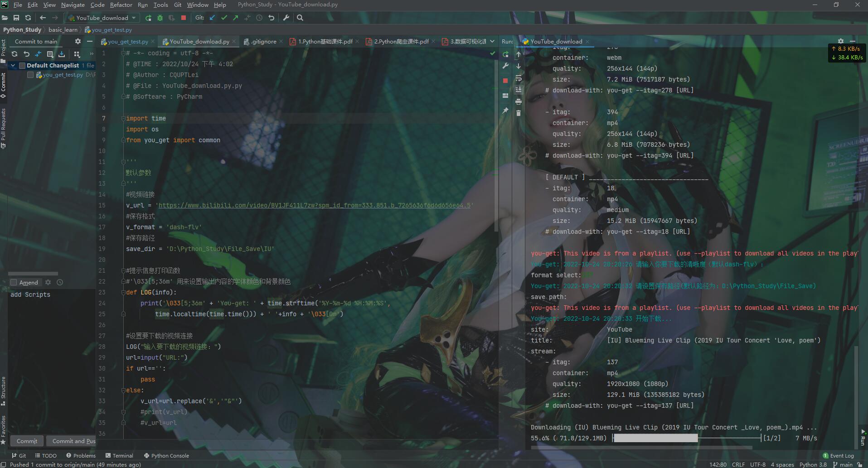This screenshot has height=468, width=868.
Task: Rollback icon in Commit panel toolbar
Action: 26,54
